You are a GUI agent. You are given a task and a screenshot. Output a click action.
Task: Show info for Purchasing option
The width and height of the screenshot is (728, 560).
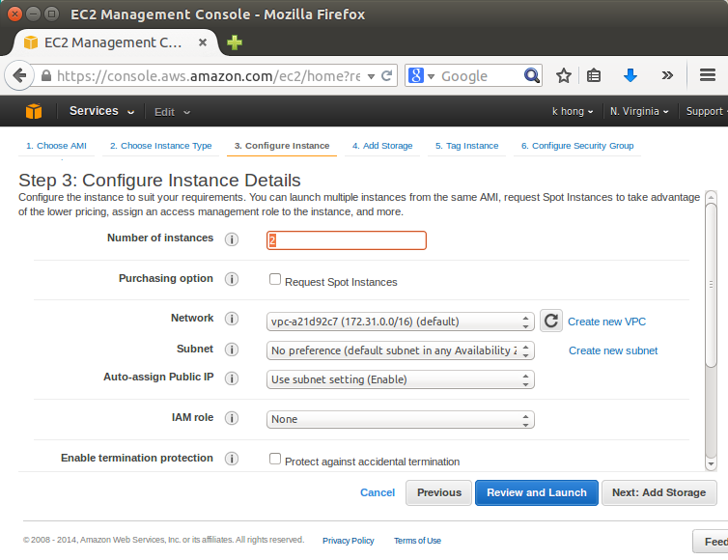point(232,279)
